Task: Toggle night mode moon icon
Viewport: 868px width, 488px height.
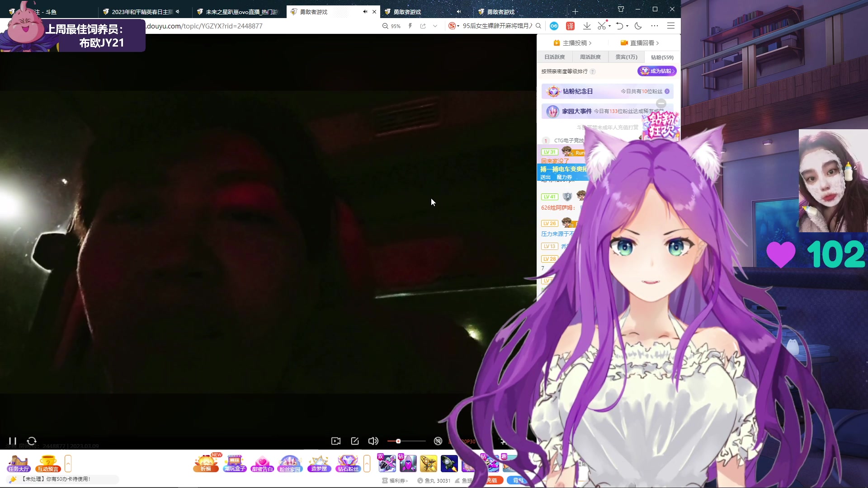Action: point(638,26)
